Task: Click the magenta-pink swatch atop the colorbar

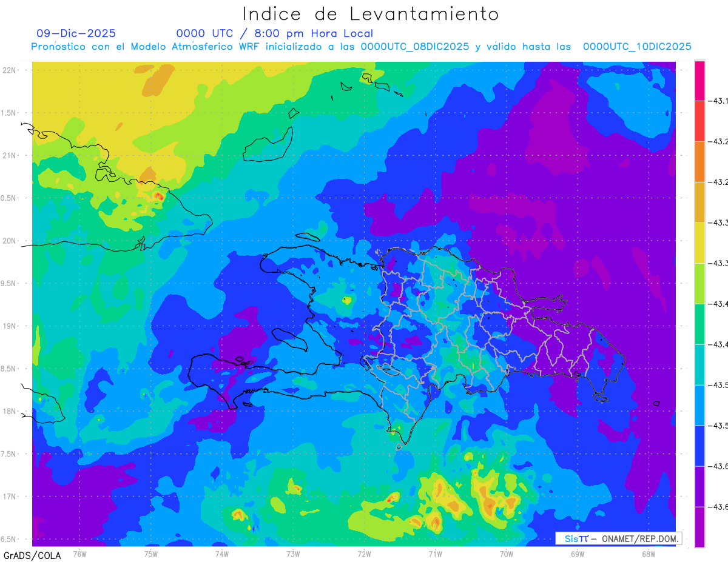Action: coord(699,81)
